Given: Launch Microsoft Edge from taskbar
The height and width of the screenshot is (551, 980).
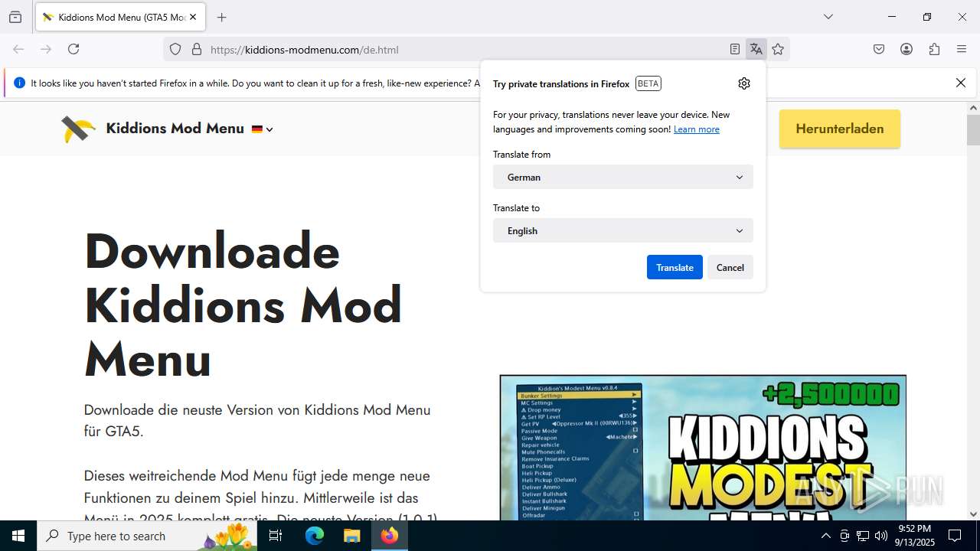Looking at the screenshot, I should 315,536.
